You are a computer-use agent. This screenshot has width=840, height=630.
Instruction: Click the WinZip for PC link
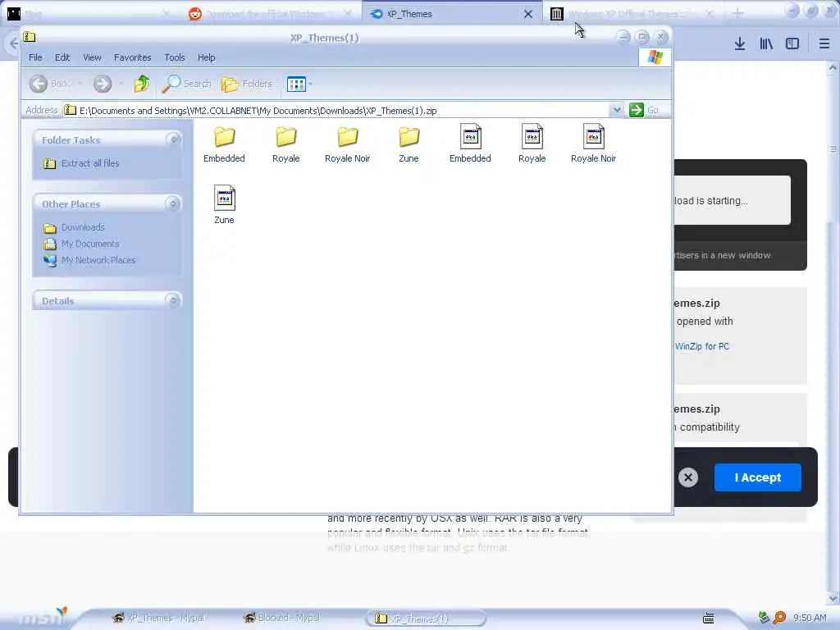[702, 347]
